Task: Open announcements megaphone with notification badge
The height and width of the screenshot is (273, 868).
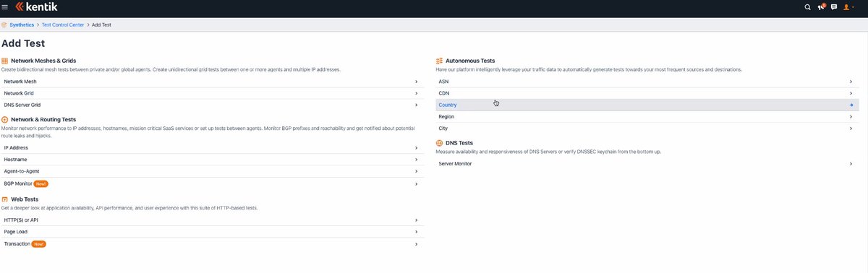Action: [x=821, y=7]
